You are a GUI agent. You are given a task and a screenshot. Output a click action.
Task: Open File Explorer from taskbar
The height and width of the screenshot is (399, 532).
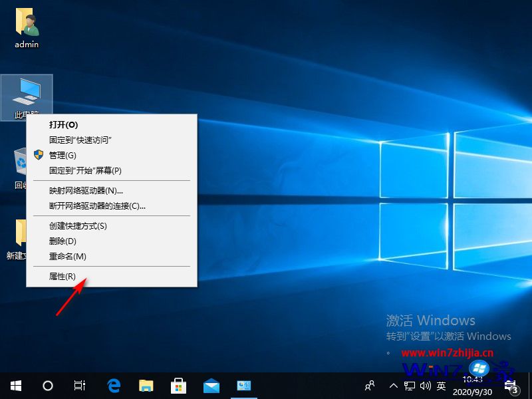(x=146, y=386)
